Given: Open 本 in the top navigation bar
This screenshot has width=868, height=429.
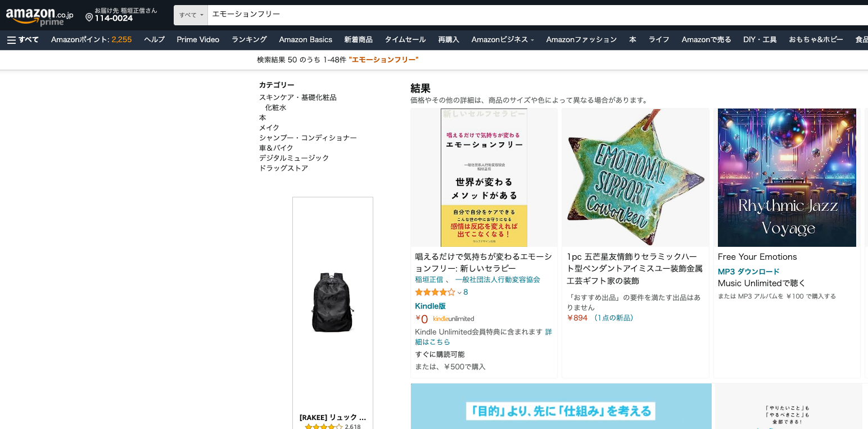Looking at the screenshot, I should point(632,39).
